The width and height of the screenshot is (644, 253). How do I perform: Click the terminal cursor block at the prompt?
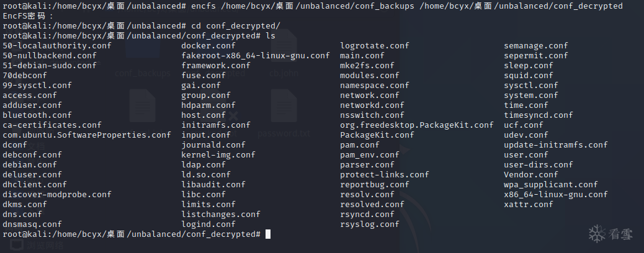(268, 234)
